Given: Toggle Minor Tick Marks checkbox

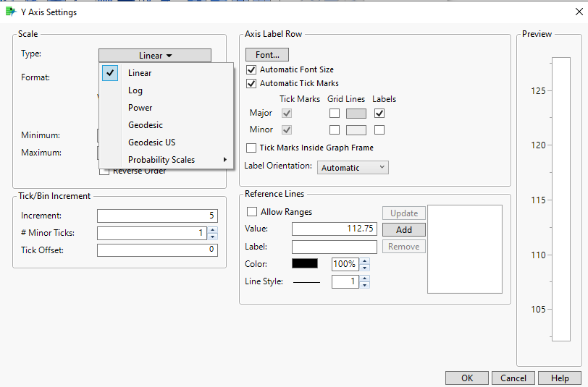Looking at the screenshot, I should pyautogui.click(x=287, y=129).
